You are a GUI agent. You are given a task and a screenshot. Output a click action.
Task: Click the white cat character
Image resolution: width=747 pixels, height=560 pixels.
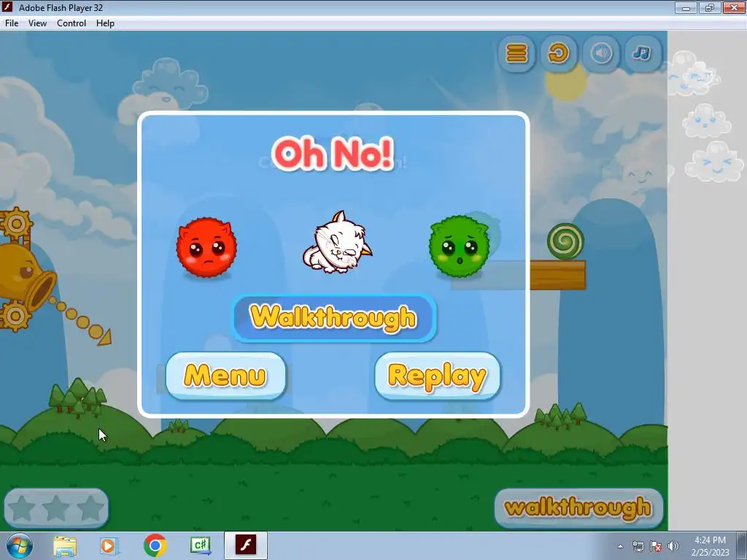coord(337,243)
